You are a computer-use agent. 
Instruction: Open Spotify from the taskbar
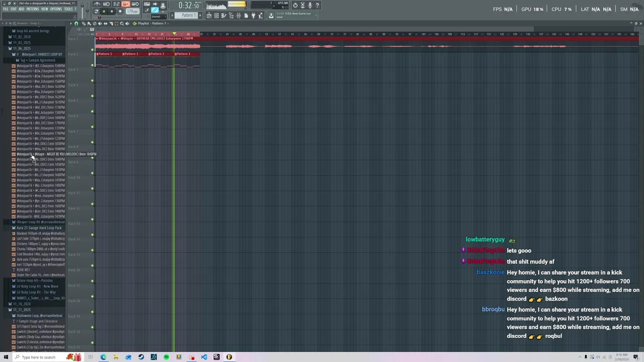tap(166, 357)
